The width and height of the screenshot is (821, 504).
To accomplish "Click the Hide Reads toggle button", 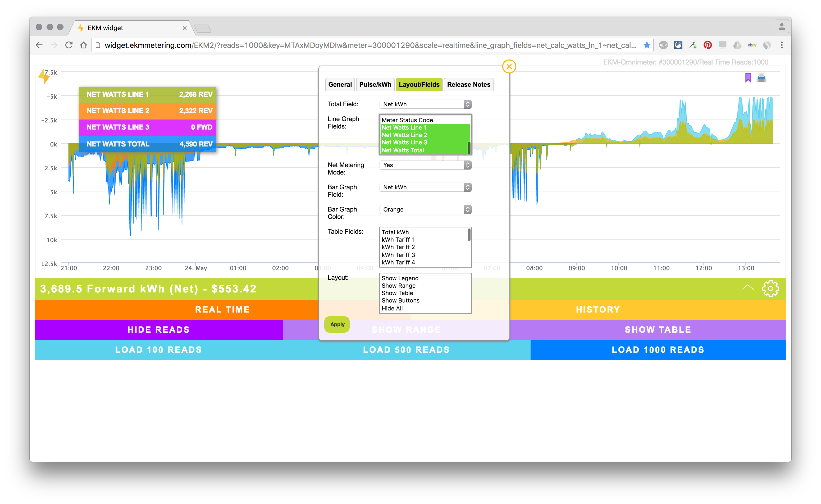I will [x=159, y=330].
